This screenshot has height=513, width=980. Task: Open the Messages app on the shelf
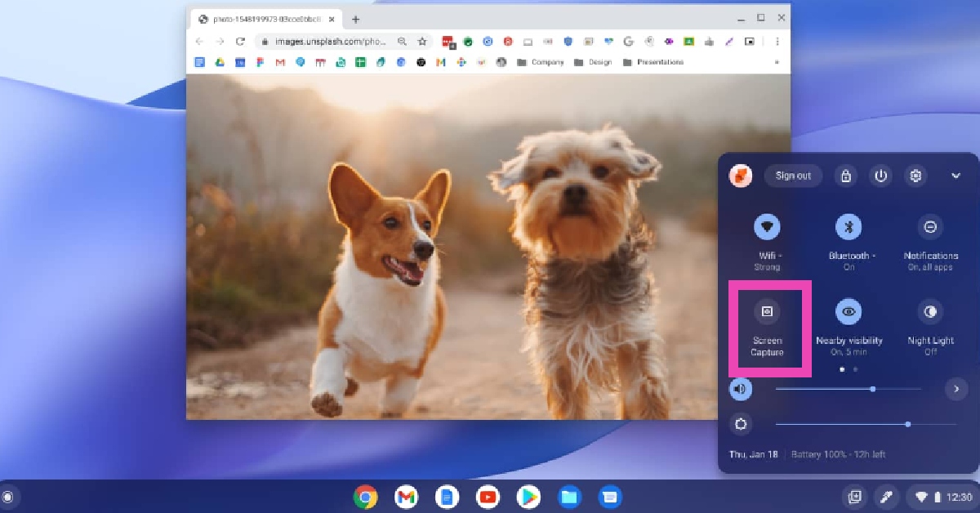pyautogui.click(x=610, y=496)
